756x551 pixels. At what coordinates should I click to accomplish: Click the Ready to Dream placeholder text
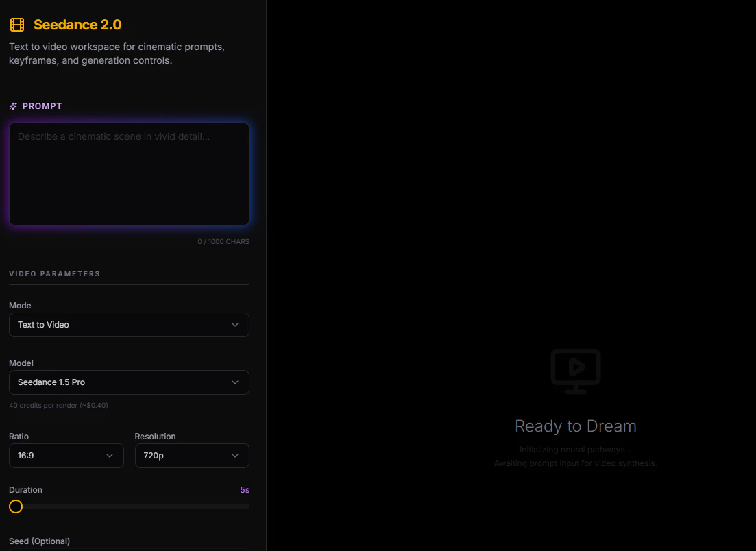coord(575,426)
